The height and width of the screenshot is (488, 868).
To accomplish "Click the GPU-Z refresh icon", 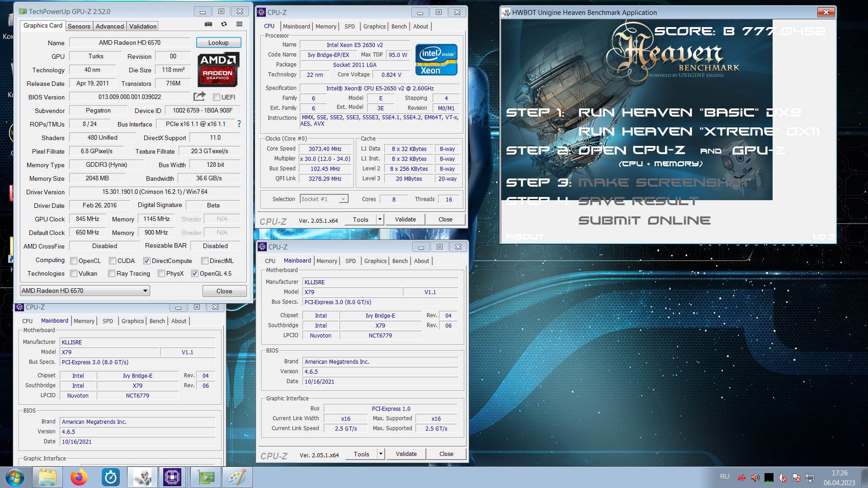I will tap(224, 24).
